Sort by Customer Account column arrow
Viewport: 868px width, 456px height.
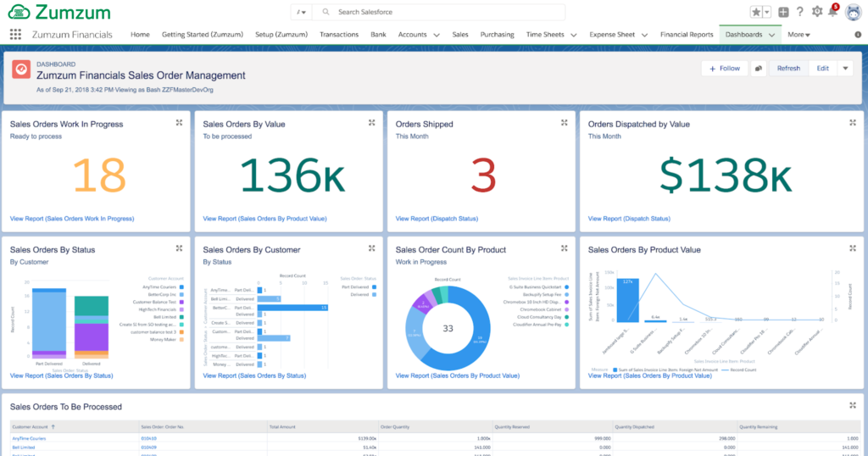point(53,426)
